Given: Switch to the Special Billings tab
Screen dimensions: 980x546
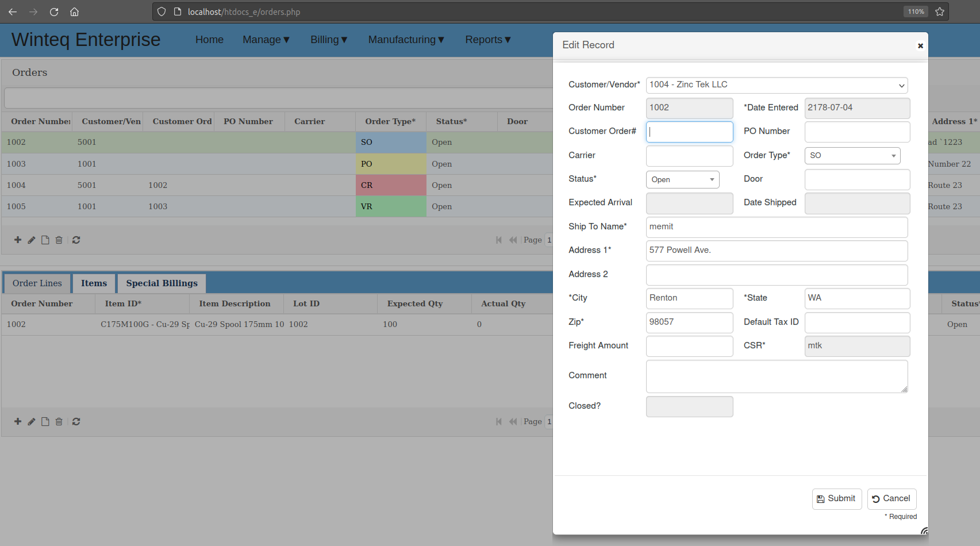Looking at the screenshot, I should [162, 283].
